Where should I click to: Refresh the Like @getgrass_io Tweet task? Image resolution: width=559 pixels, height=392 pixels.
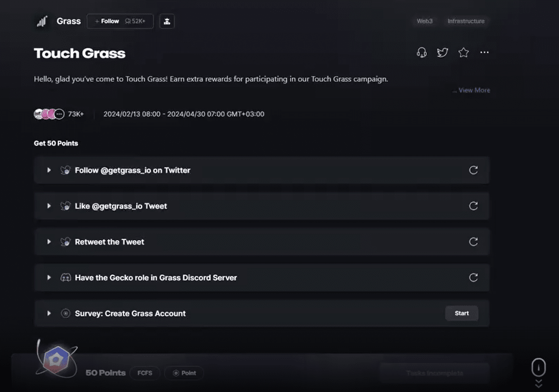click(473, 206)
